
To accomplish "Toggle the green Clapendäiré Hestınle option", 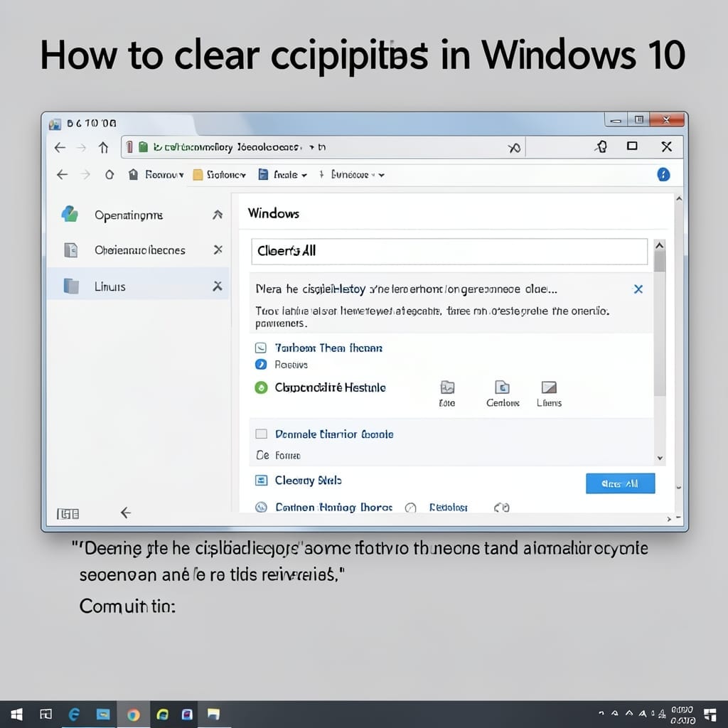I will click(261, 387).
